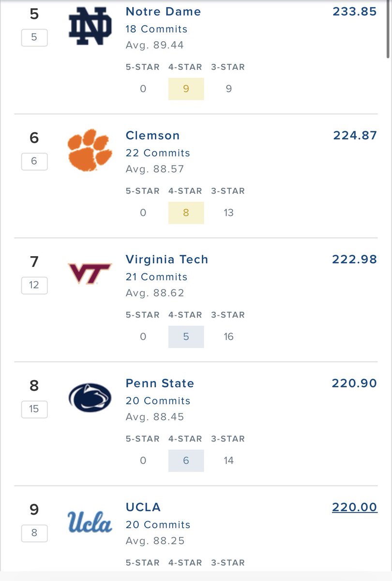
Task: Open the Clemson team link
Action: coord(152,135)
